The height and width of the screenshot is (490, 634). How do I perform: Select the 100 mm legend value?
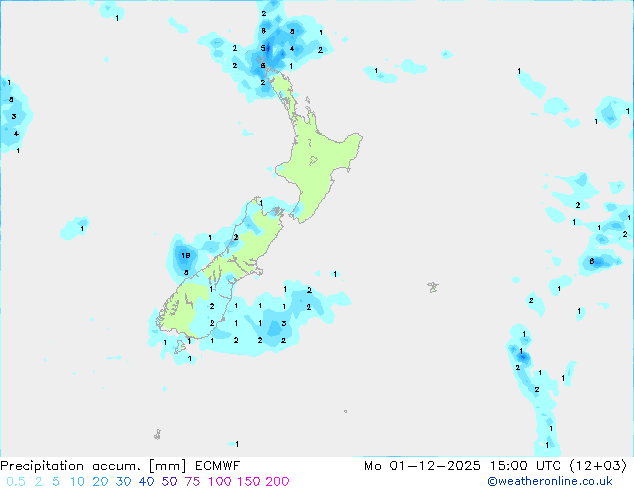tap(219, 482)
